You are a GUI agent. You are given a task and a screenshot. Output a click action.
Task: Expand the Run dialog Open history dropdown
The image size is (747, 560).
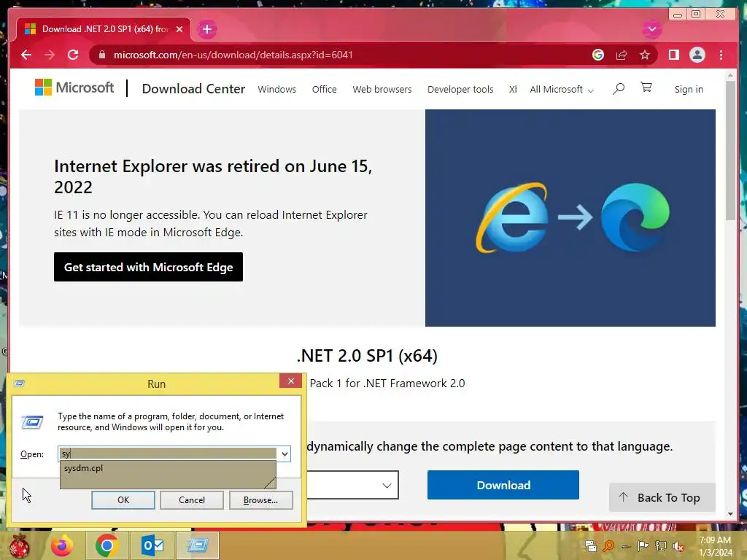pos(285,454)
